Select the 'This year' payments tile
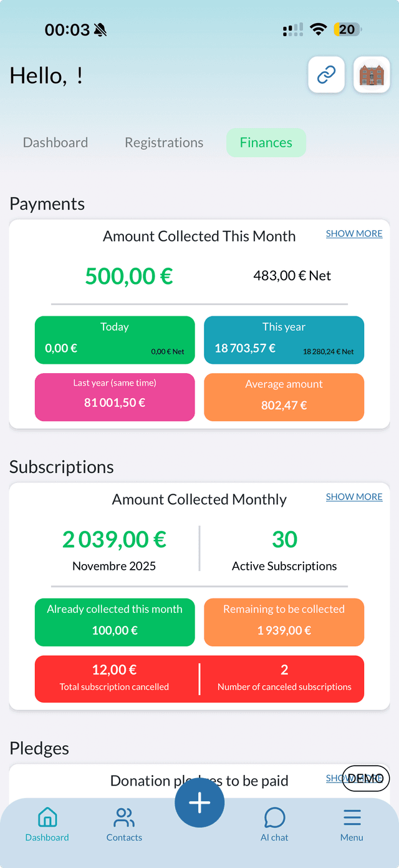Image resolution: width=399 pixels, height=868 pixels. click(284, 339)
